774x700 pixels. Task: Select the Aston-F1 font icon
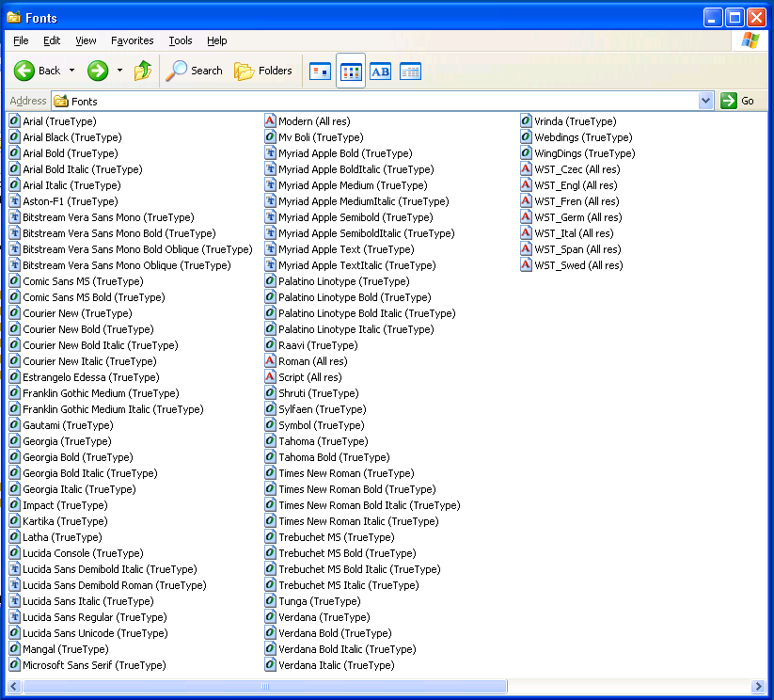click(x=15, y=201)
